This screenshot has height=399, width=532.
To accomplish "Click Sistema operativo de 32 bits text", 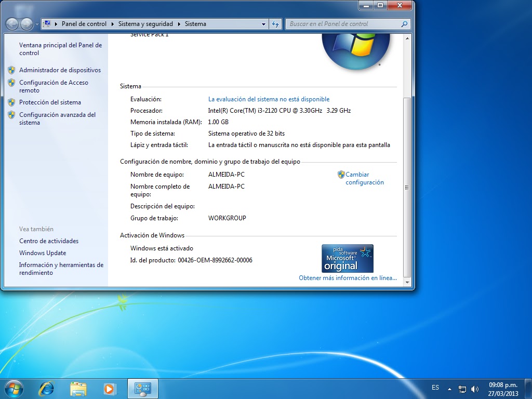I will tap(246, 134).
